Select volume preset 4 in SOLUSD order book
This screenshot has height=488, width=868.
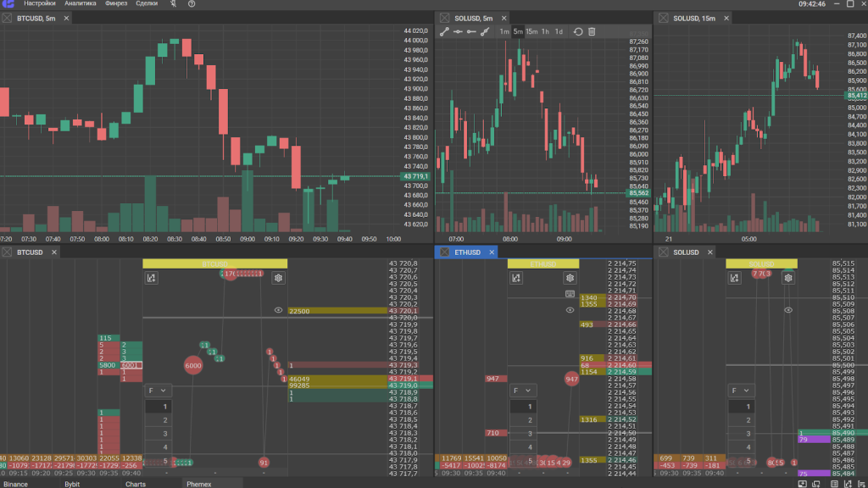point(741,447)
